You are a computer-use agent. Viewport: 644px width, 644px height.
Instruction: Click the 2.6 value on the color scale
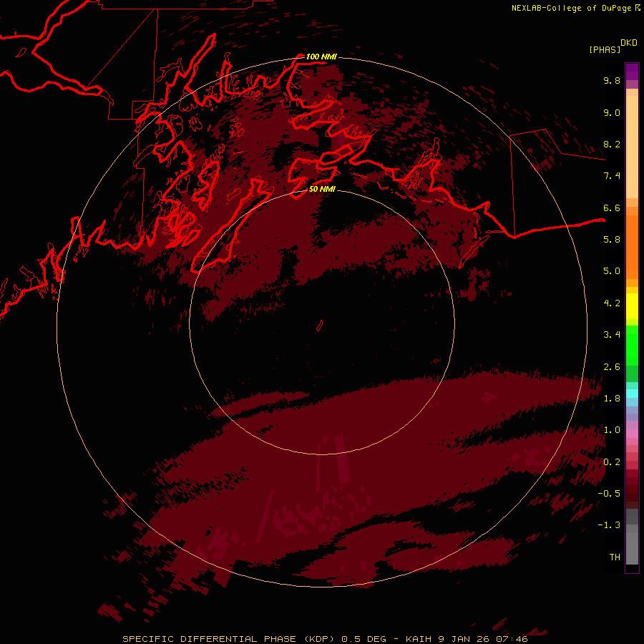coord(612,367)
